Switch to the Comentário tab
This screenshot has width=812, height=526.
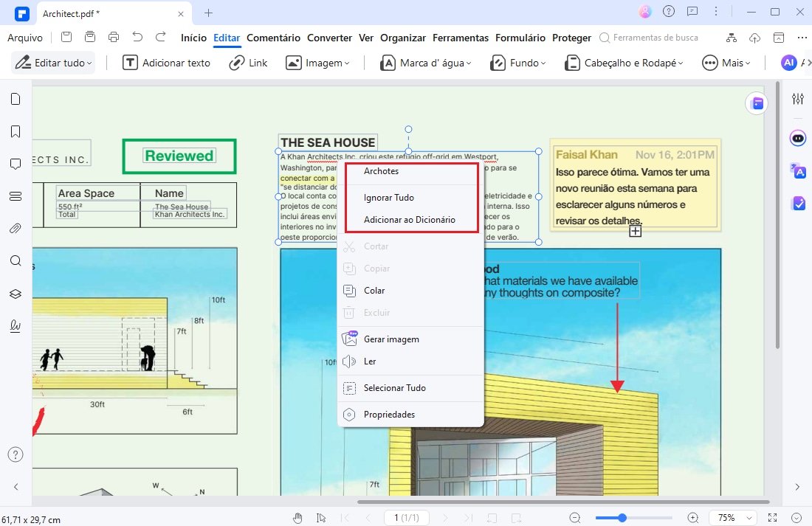point(273,38)
